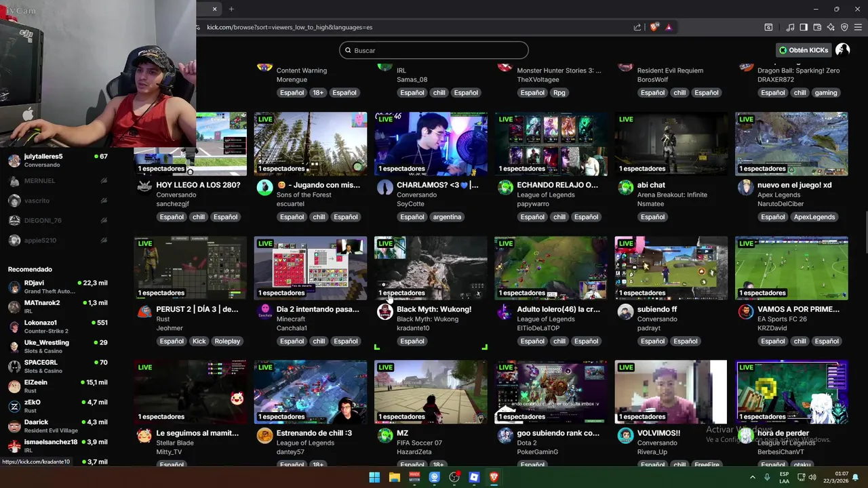
Task: Open the Windows Start menu
Action: click(374, 477)
